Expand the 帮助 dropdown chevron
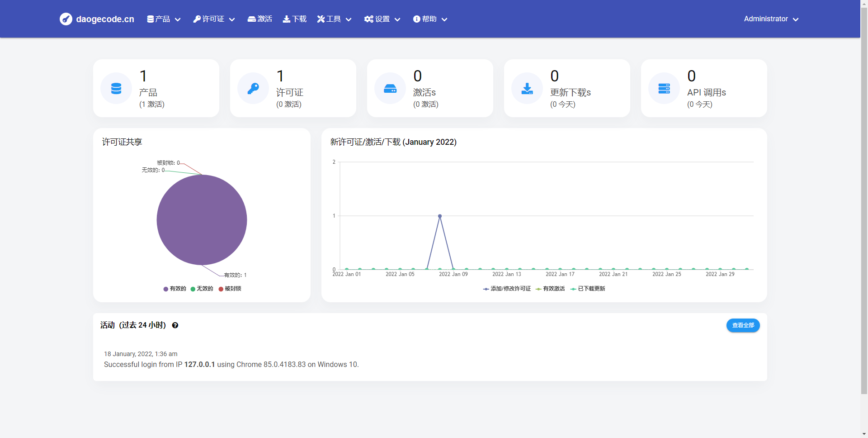Screen dimensions: 868x438 click(444, 19)
